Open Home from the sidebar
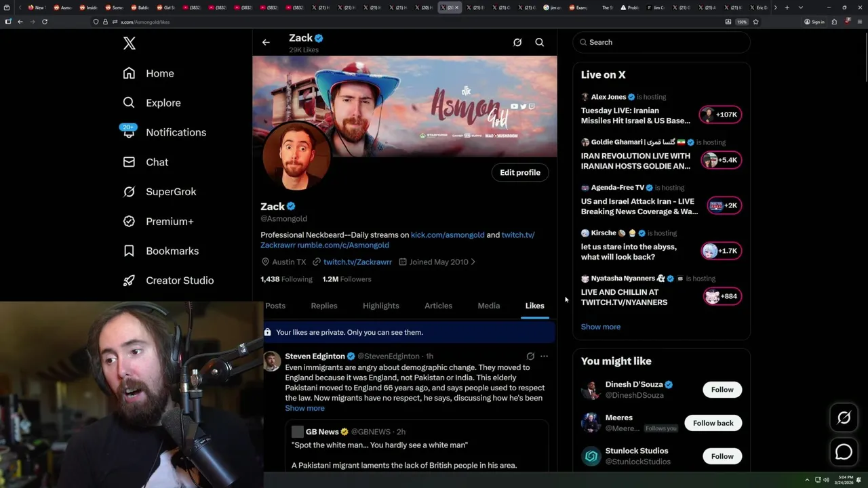The height and width of the screenshot is (488, 868). pos(149,73)
